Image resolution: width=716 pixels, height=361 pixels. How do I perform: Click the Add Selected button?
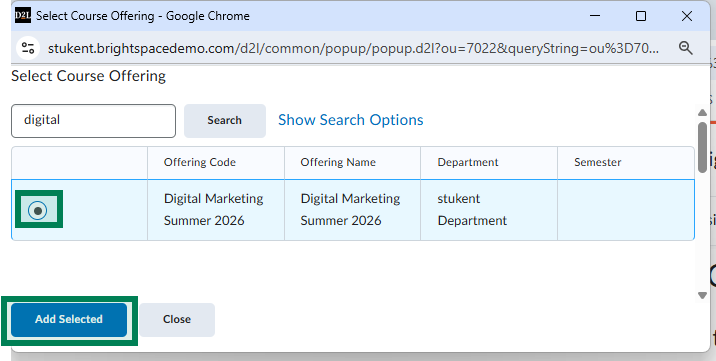69,319
